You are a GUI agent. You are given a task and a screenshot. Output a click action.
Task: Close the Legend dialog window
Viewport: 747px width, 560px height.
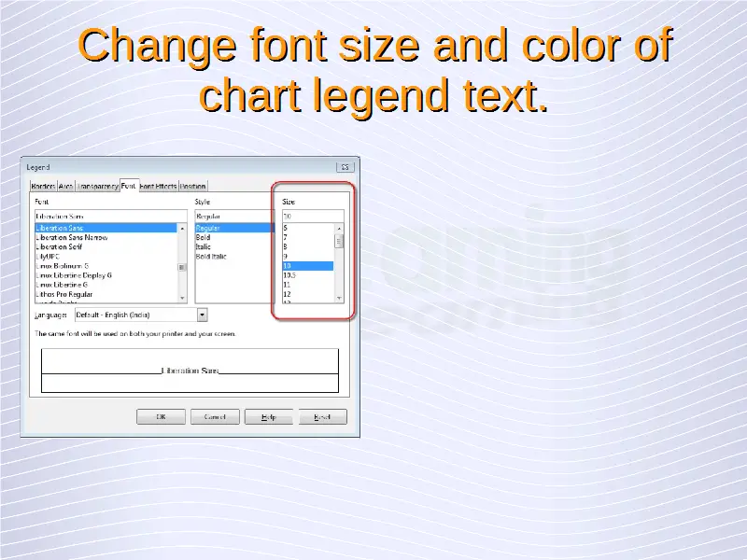click(x=345, y=167)
